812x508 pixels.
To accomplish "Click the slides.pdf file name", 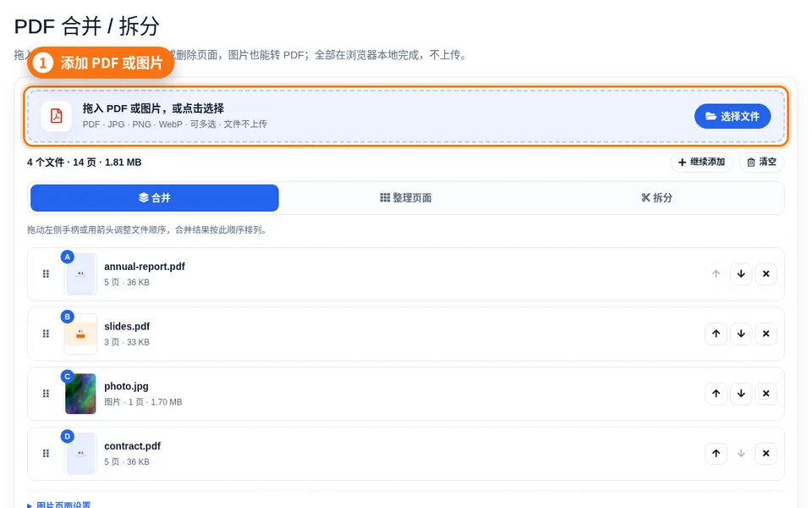I will 127,327.
